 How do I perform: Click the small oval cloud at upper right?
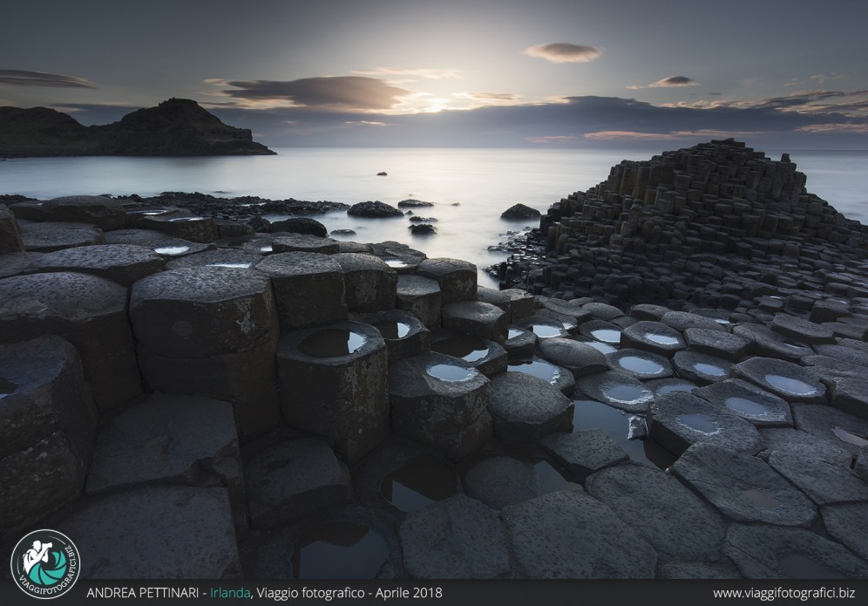pos(563,52)
